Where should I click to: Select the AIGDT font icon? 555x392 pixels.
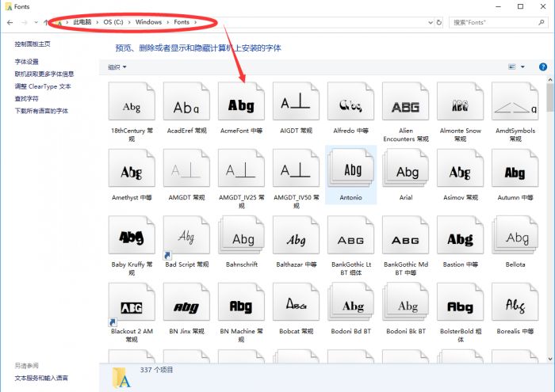coord(297,101)
